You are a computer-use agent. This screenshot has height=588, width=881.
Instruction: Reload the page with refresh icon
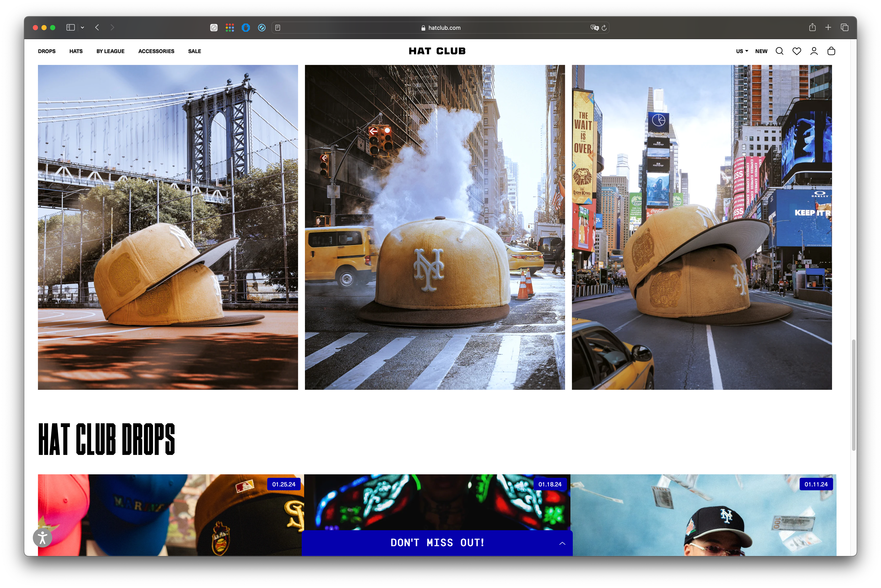[x=604, y=28]
